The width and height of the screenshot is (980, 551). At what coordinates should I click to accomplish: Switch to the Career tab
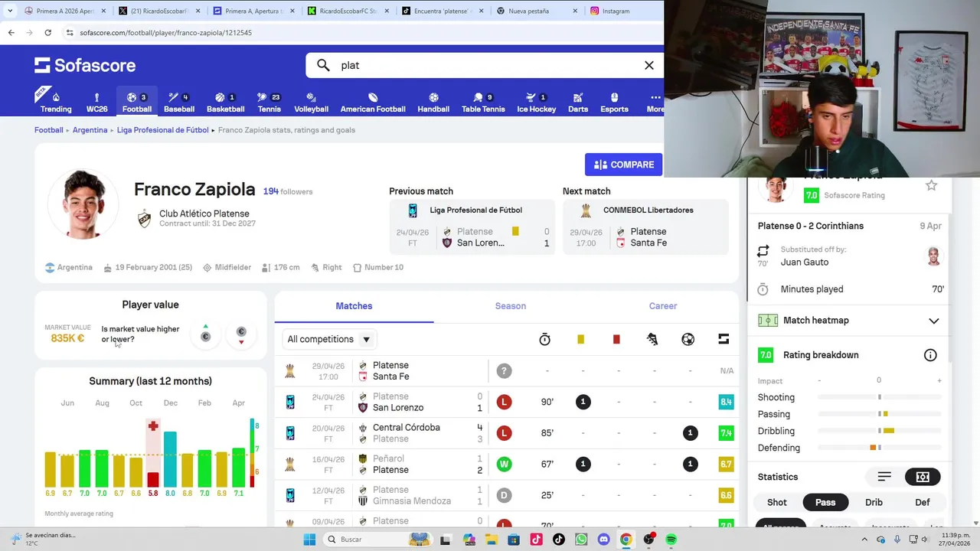(x=663, y=306)
